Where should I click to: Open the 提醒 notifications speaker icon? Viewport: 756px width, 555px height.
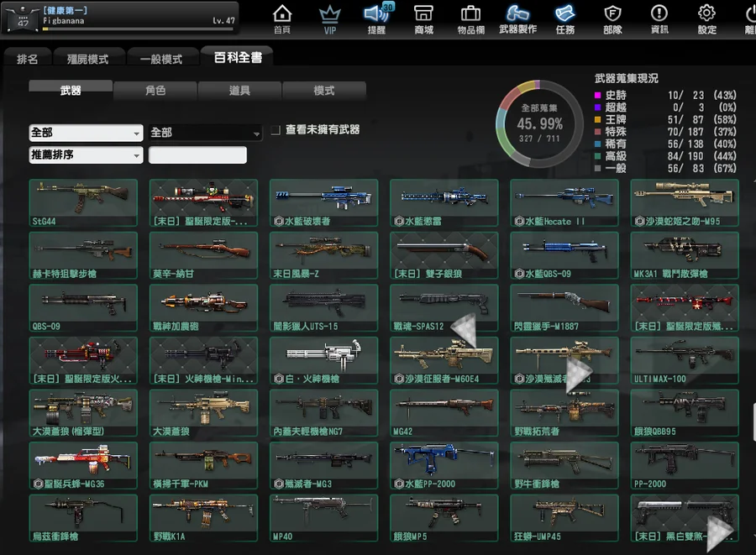coord(376,19)
